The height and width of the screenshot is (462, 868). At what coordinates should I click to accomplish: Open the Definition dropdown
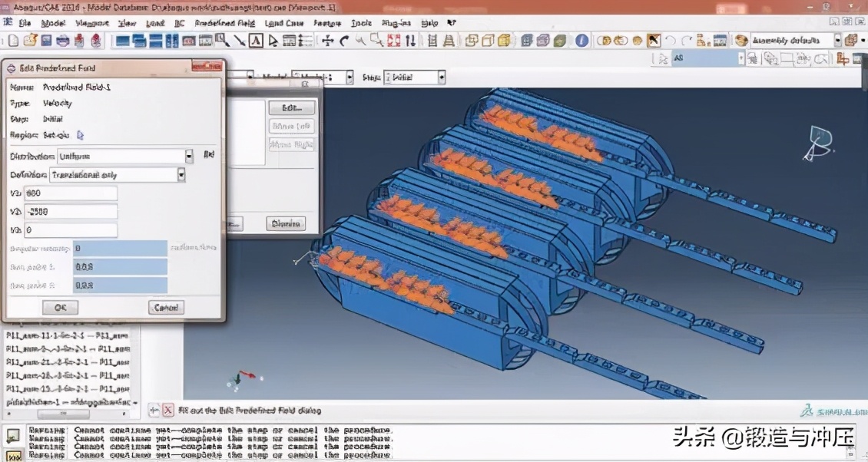(x=181, y=175)
